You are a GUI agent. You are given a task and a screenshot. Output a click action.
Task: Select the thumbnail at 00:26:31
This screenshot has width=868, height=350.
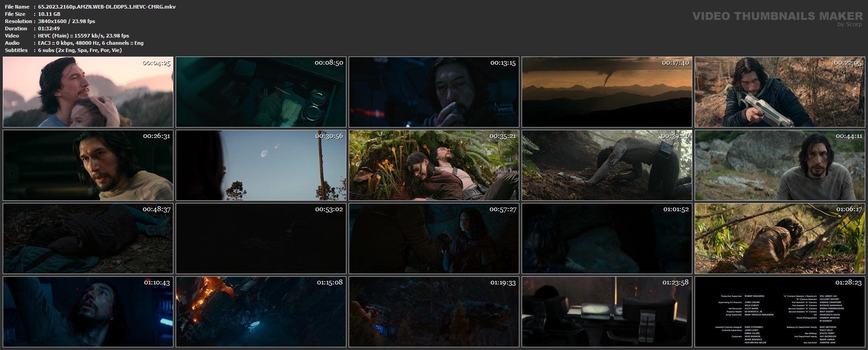pyautogui.click(x=88, y=165)
